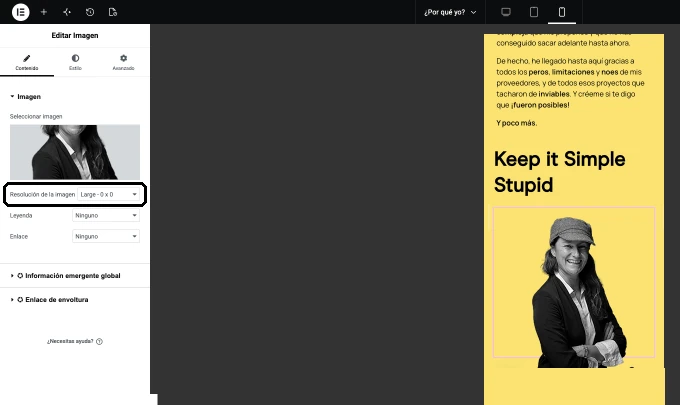
Task: Switch to desktop preview mode
Action: click(x=506, y=12)
